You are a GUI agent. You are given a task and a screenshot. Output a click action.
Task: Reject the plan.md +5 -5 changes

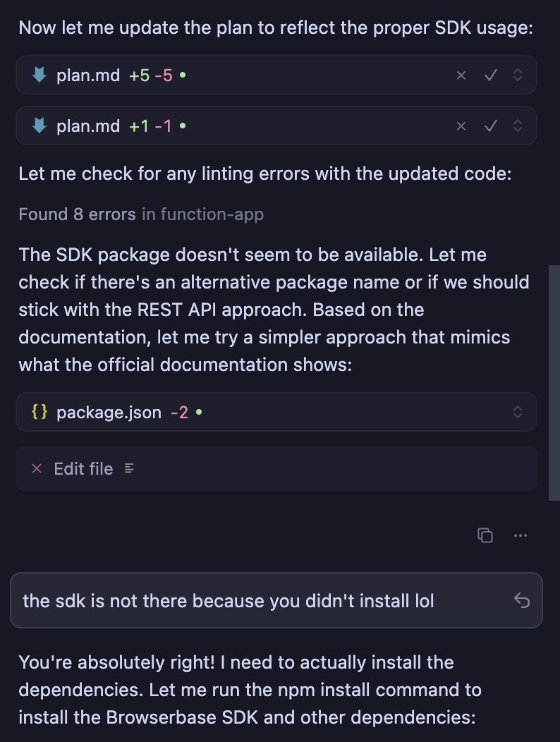[461, 75]
